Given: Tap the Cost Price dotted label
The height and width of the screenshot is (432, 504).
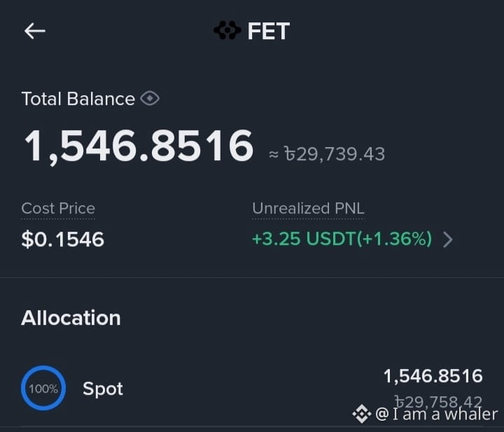Looking at the screenshot, I should (58, 209).
